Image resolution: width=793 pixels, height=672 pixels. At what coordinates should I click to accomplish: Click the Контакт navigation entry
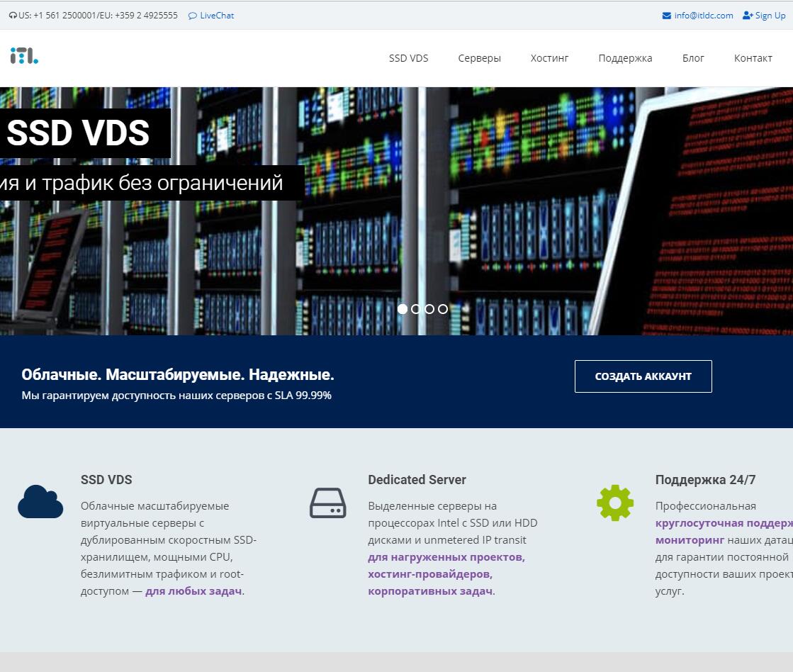tap(753, 58)
